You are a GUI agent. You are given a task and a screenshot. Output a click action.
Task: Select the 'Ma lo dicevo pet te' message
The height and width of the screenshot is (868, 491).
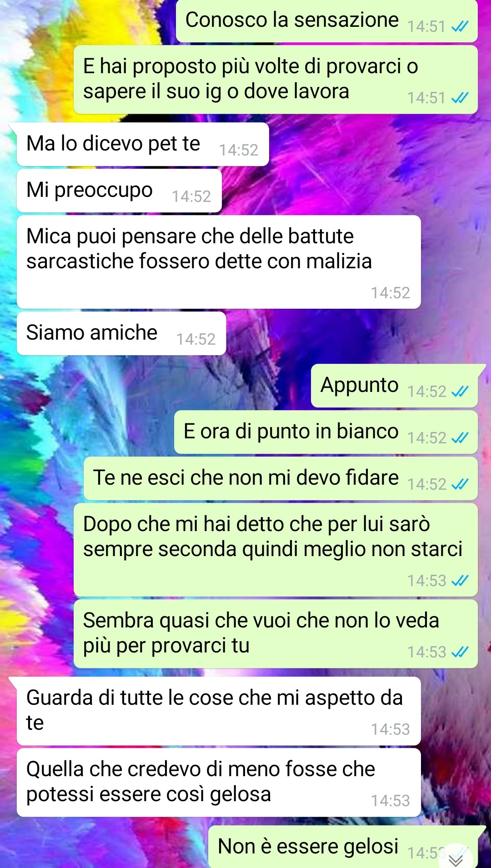click(143, 144)
